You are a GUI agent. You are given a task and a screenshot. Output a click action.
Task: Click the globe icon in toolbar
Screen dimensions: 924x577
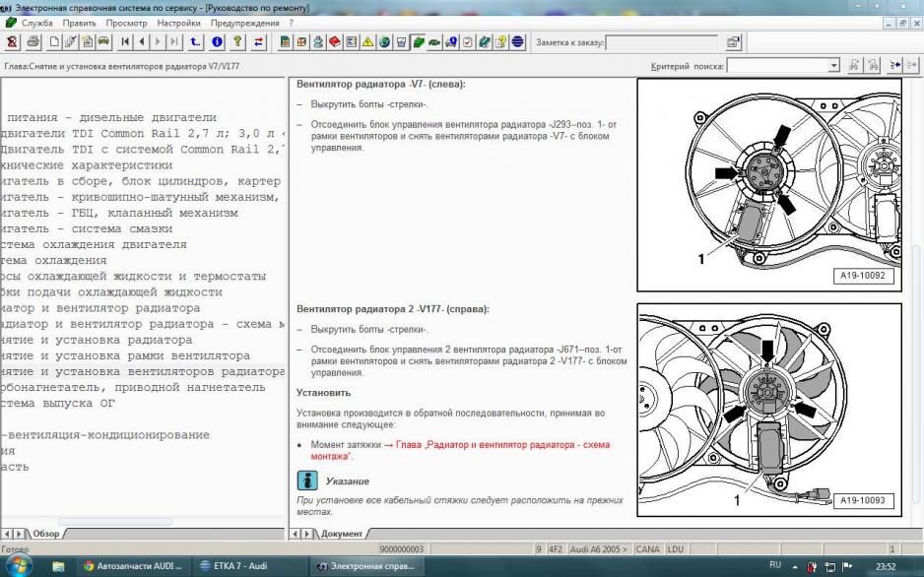(384, 42)
